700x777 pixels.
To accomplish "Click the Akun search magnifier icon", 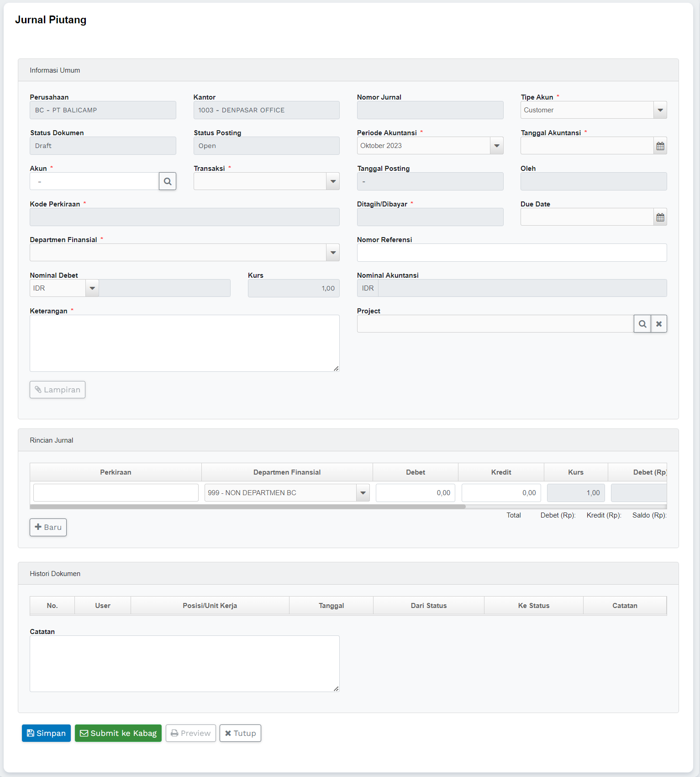I will click(168, 181).
